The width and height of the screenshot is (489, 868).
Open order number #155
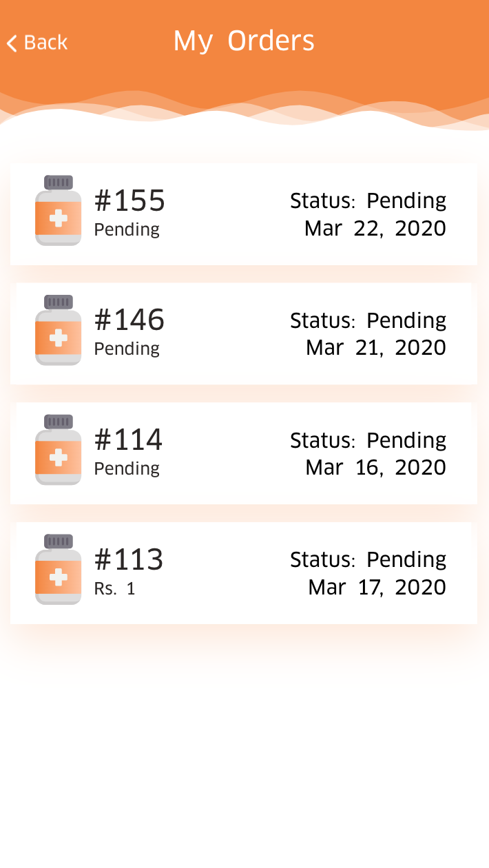point(129,200)
